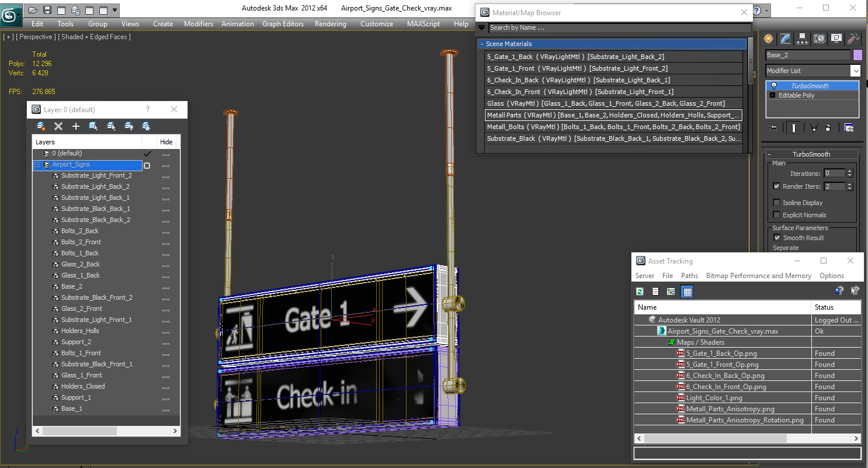Image resolution: width=868 pixels, height=468 pixels.
Task: Open the Create command panel tab
Action: coord(769,39)
